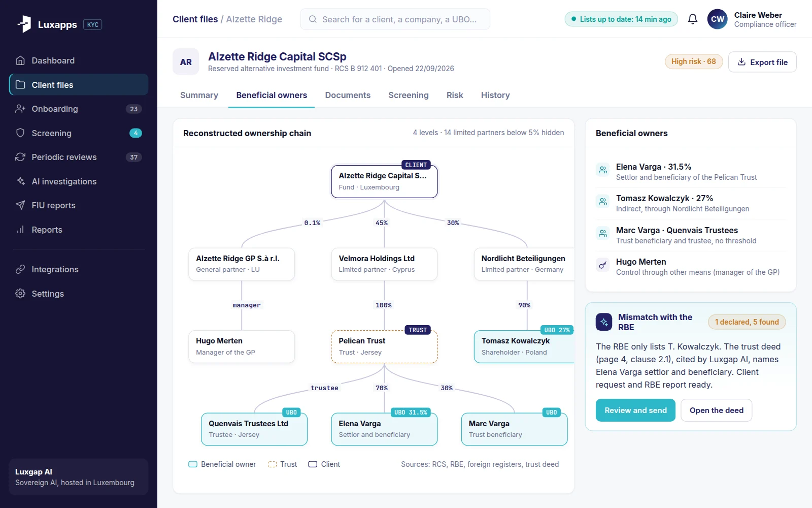Click Client files breadcrumb link
Image resolution: width=812 pixels, height=508 pixels.
click(x=195, y=19)
